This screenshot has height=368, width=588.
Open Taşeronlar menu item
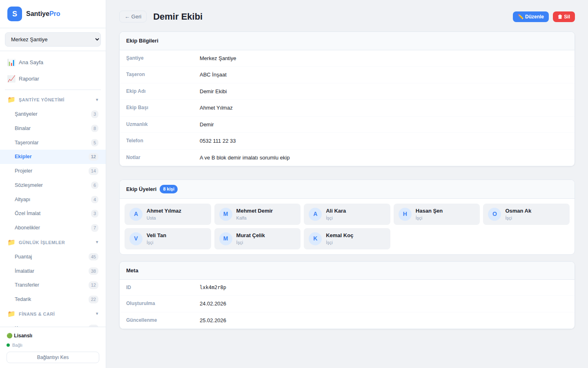click(27, 143)
